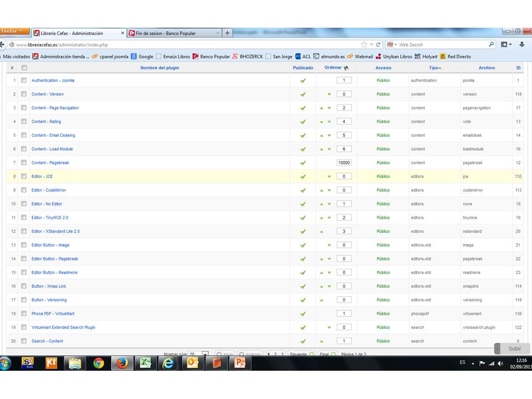
Task: Save the plugin order via Ordenar icon
Action: [x=346, y=68]
